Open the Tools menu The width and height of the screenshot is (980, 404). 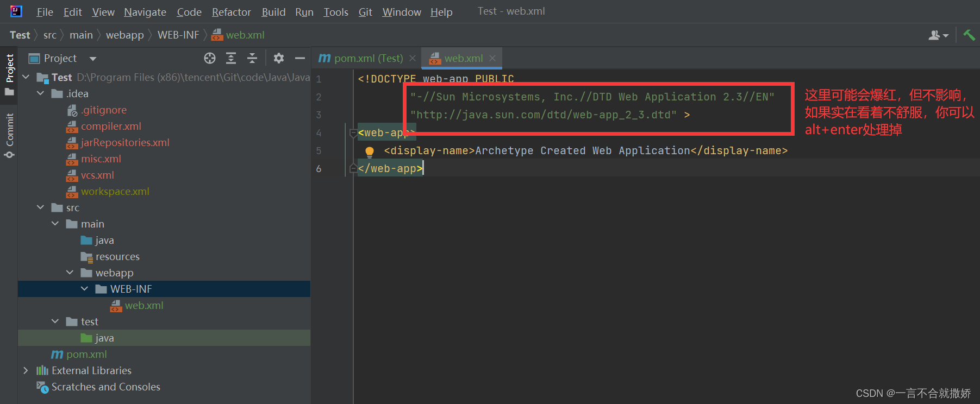336,12
